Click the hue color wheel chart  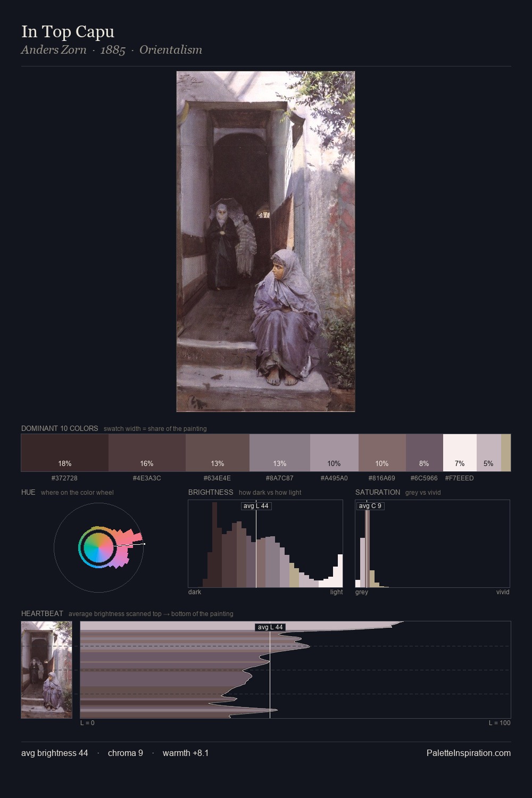click(x=98, y=547)
